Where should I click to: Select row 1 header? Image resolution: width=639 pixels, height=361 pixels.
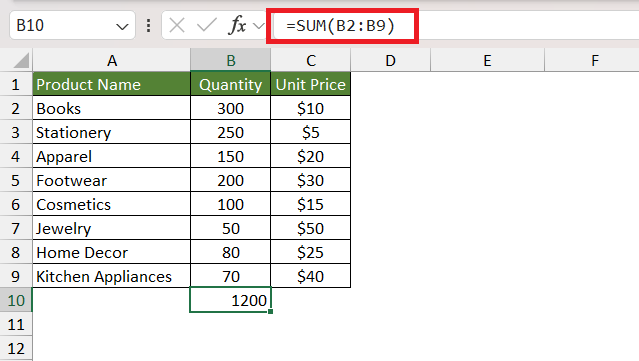16,84
